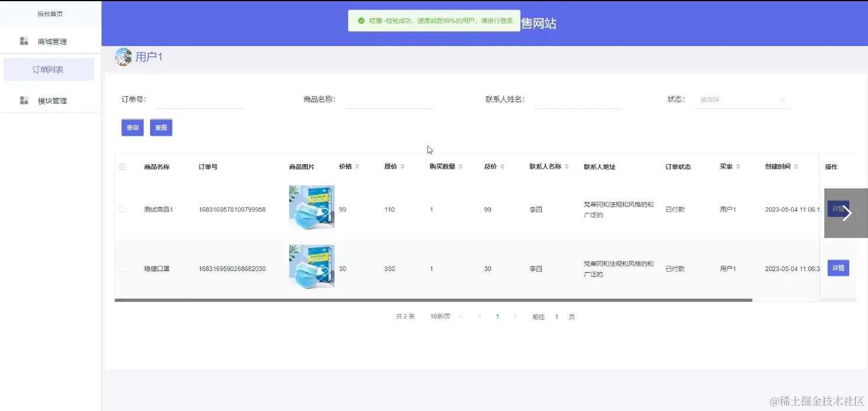Viewport: 868px width, 411px height.
Task: Click the next-image arrow overlay
Action: point(846,213)
